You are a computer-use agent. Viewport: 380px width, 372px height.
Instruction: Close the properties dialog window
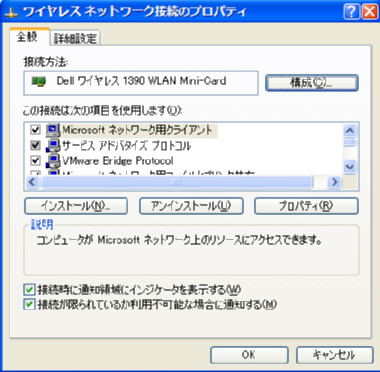tap(370, 12)
